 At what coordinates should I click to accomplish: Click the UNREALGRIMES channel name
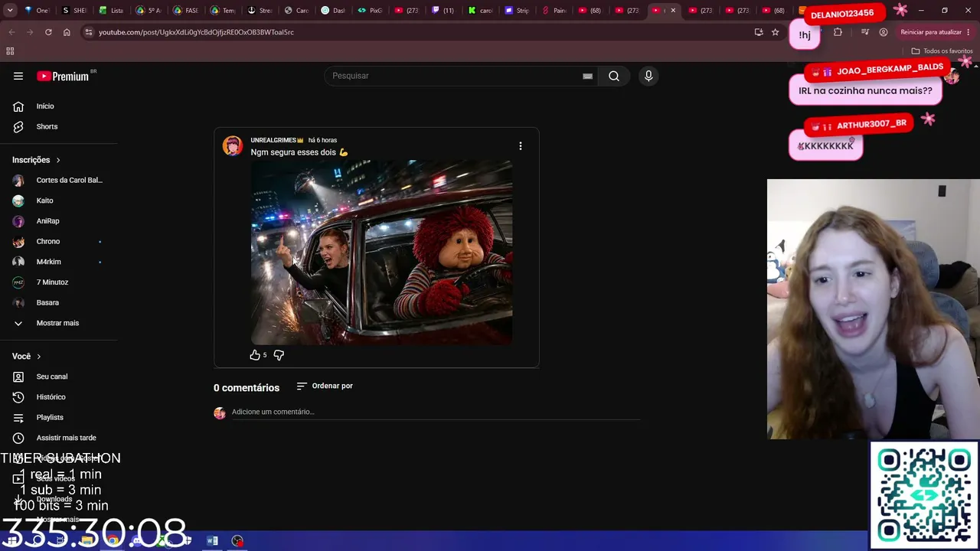[273, 140]
